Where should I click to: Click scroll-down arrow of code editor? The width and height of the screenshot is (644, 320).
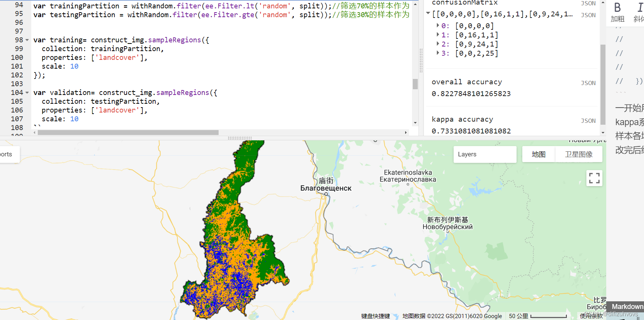point(415,123)
